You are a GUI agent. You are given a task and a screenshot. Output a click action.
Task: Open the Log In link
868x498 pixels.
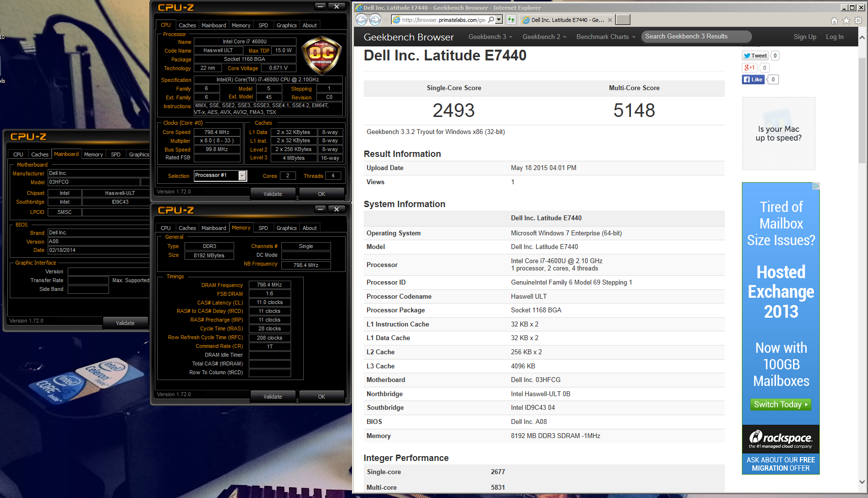pos(834,37)
